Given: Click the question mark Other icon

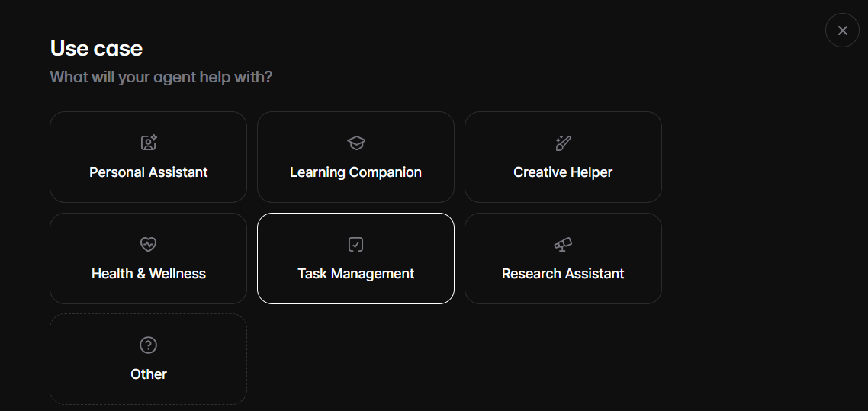Looking at the screenshot, I should click(149, 345).
